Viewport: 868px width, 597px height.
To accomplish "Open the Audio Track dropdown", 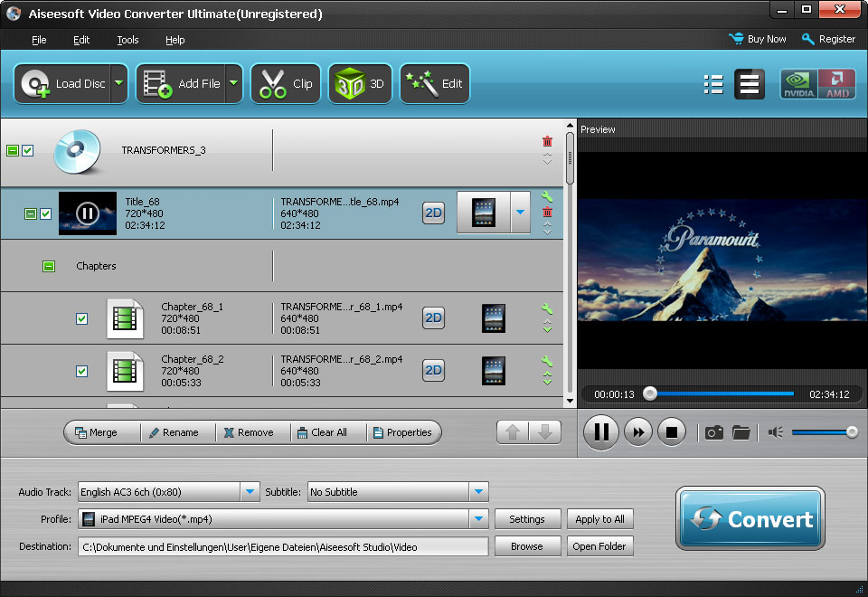I will coord(250,492).
